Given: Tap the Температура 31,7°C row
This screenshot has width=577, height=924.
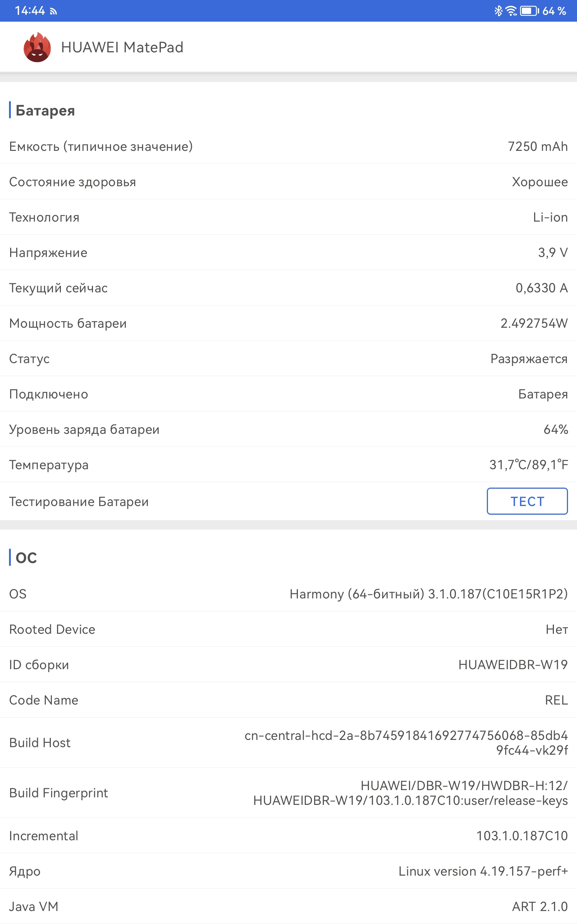Looking at the screenshot, I should (288, 465).
